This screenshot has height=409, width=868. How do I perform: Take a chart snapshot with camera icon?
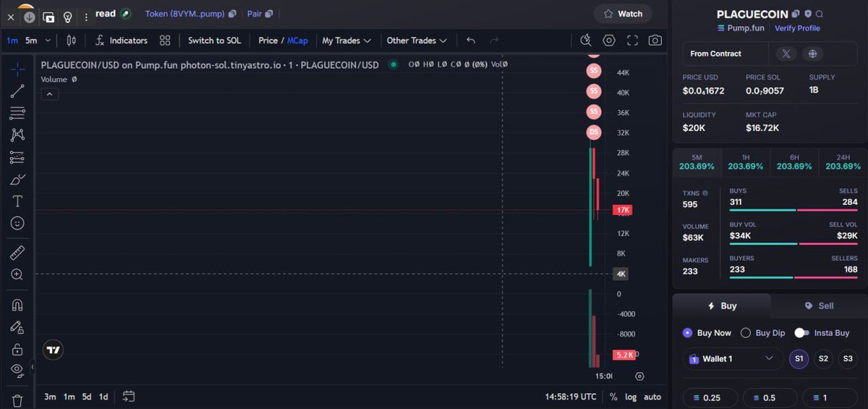tap(655, 41)
